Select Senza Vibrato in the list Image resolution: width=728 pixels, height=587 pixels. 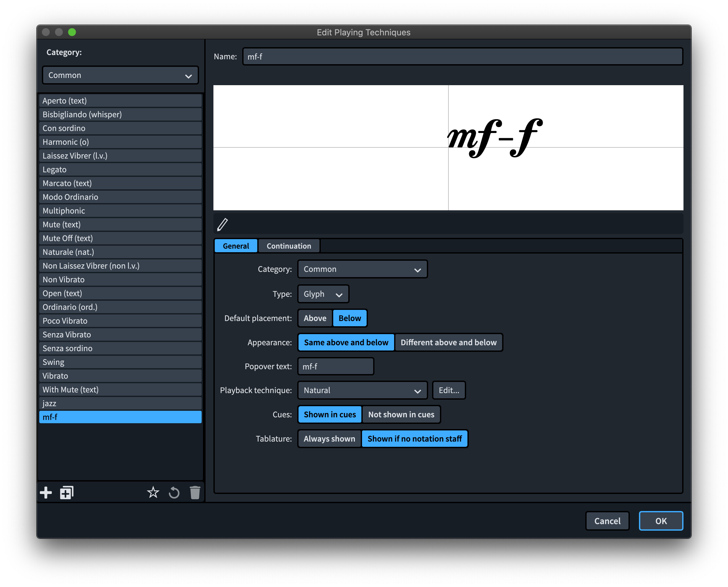pyautogui.click(x=120, y=334)
